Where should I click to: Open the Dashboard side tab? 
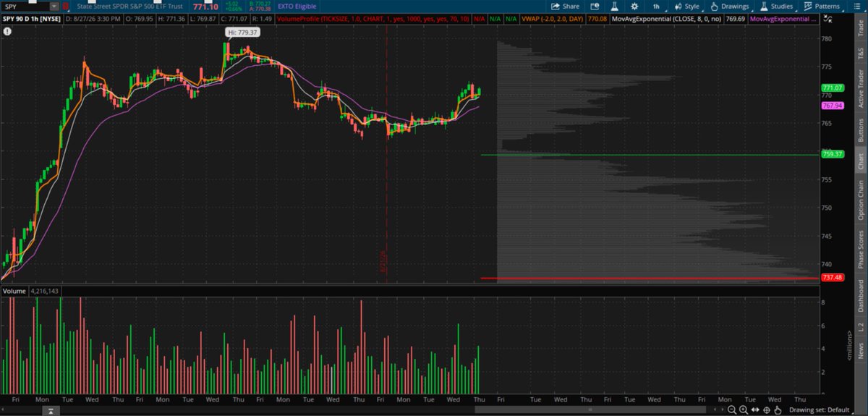click(860, 295)
